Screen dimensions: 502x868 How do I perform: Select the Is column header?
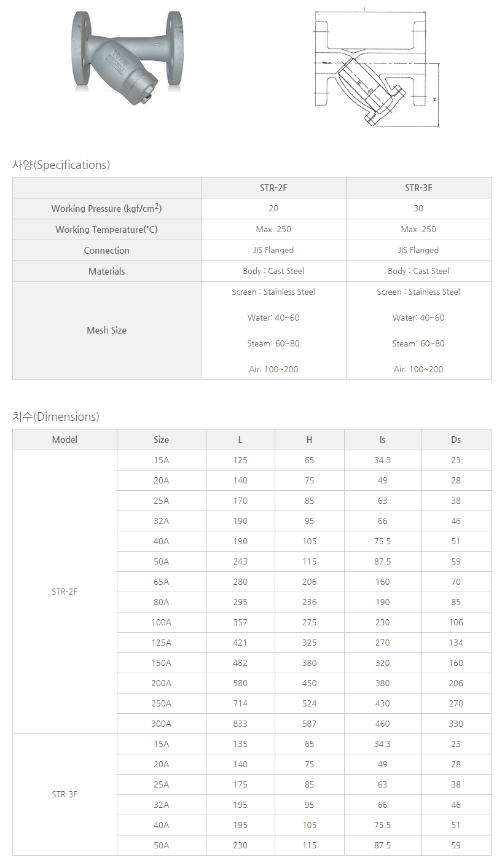point(382,440)
